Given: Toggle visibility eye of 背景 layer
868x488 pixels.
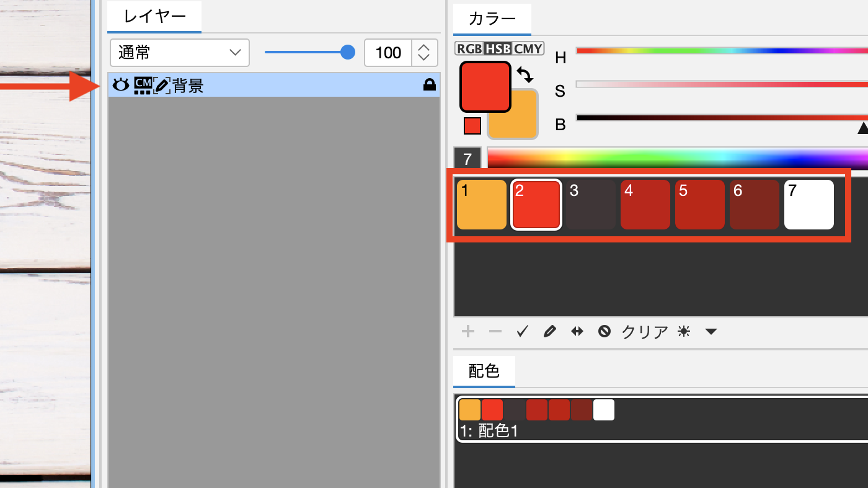Looking at the screenshot, I should pos(120,85).
